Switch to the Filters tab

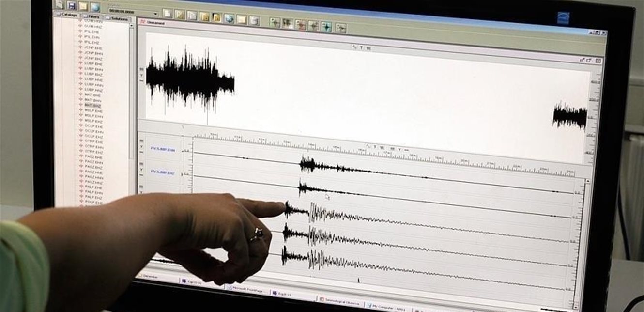(94, 17)
